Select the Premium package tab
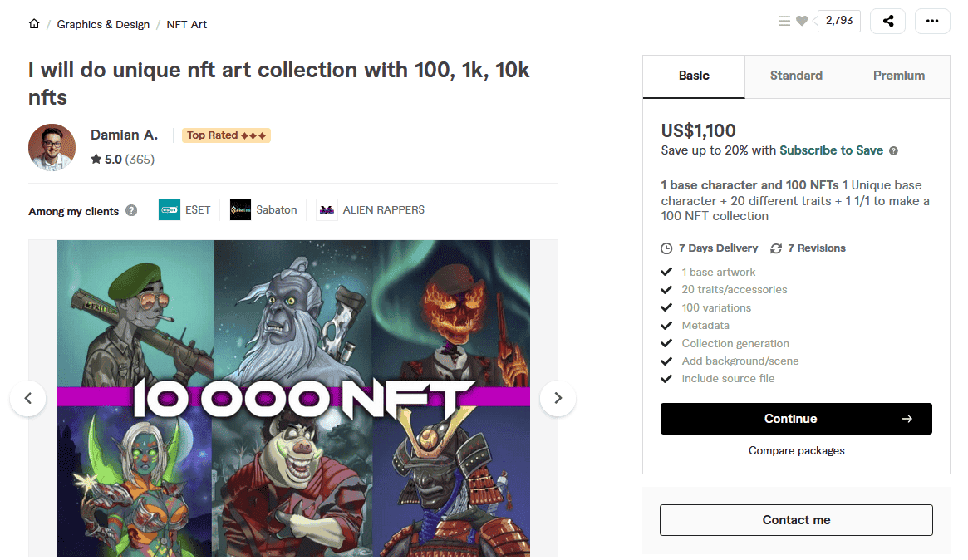Image resolution: width=968 pixels, height=560 pixels. pyautogui.click(x=898, y=76)
